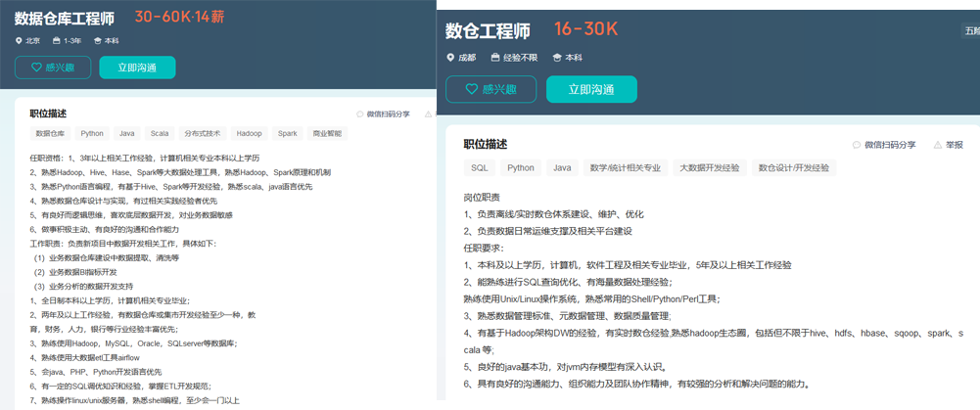Click the 16-30K salary text
Screen dimensions: 980x410
coord(585,28)
